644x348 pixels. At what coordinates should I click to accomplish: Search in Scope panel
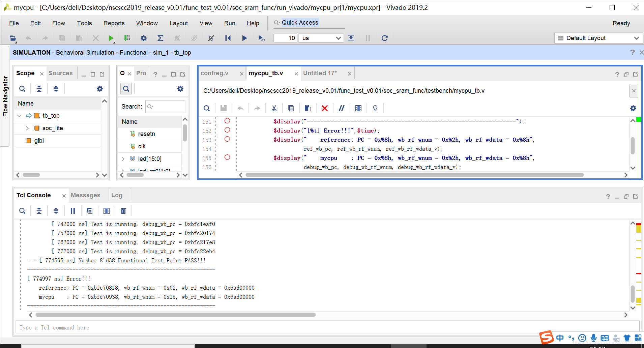(22, 89)
